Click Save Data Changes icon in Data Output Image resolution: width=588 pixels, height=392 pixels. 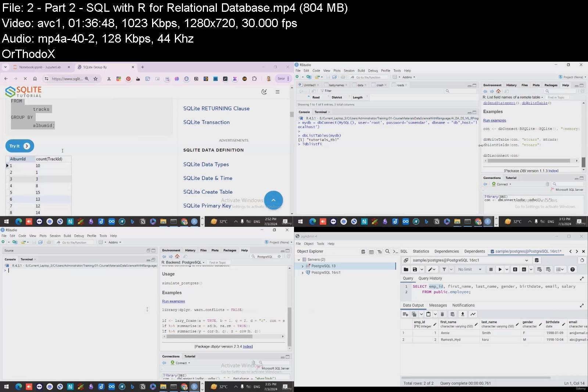pos(452,314)
